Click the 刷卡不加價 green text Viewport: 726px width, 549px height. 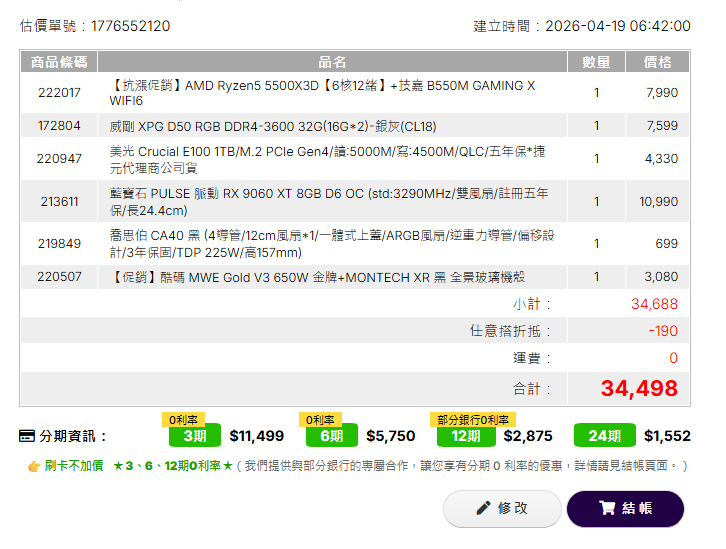coord(74,466)
